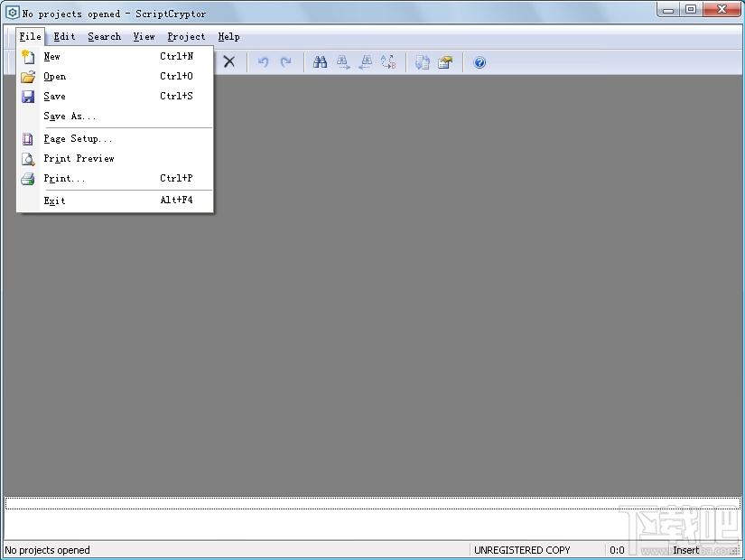Click the Replace A-to-B icon
The width and height of the screenshot is (745, 560).
(388, 62)
